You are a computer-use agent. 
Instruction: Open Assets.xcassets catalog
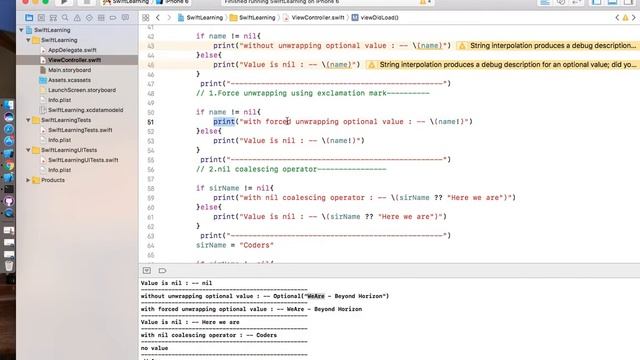pos(69,80)
